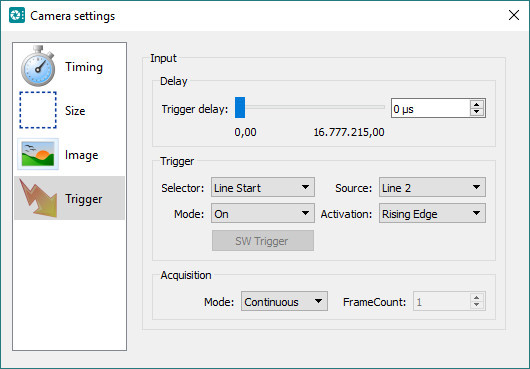
Task: Switch to the Size tab label
Action: (75, 111)
